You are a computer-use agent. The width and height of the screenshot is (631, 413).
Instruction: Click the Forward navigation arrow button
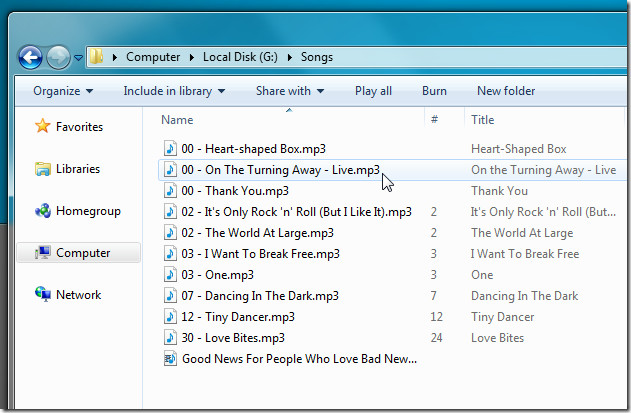(x=58, y=58)
